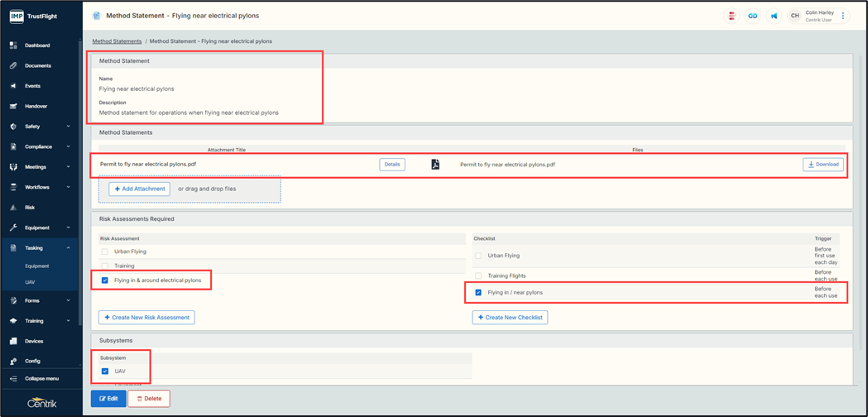Click the Add Attachment button
The image size is (868, 417).
pyautogui.click(x=139, y=189)
